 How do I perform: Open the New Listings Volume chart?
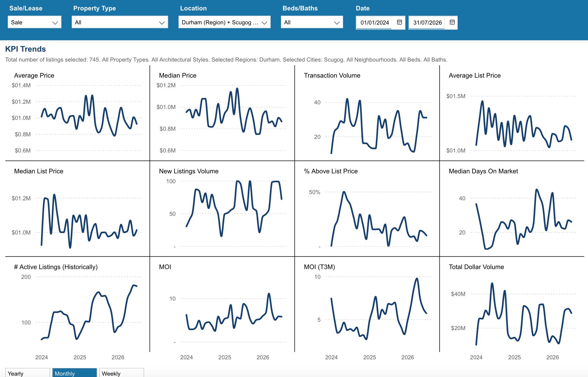[222, 209]
